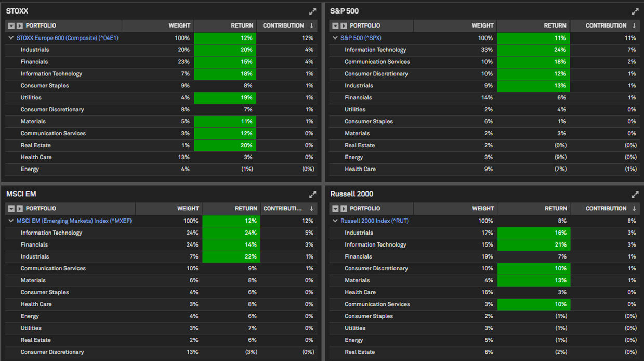Click the PORTFOLIO column header in STOXX panel
This screenshot has height=361, width=644.
(x=64, y=25)
